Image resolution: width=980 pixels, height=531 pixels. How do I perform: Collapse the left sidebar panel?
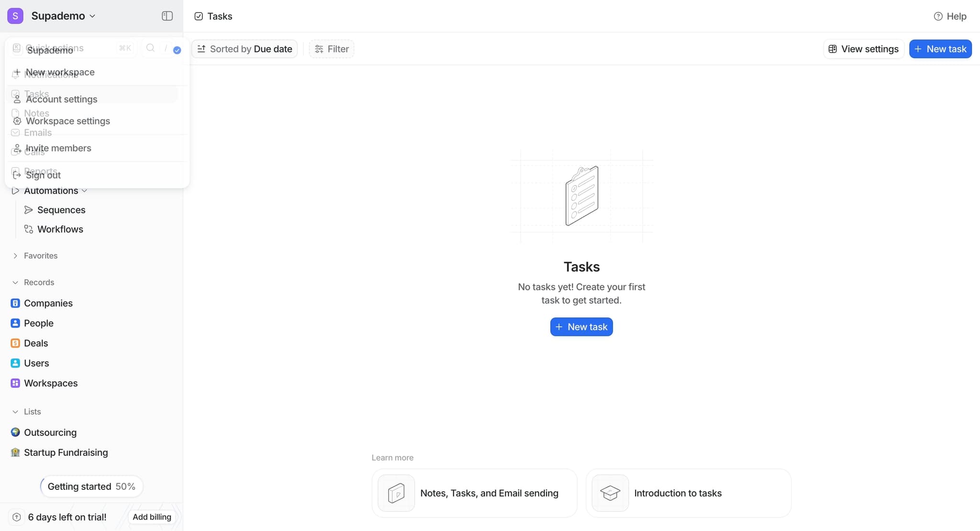click(x=167, y=16)
